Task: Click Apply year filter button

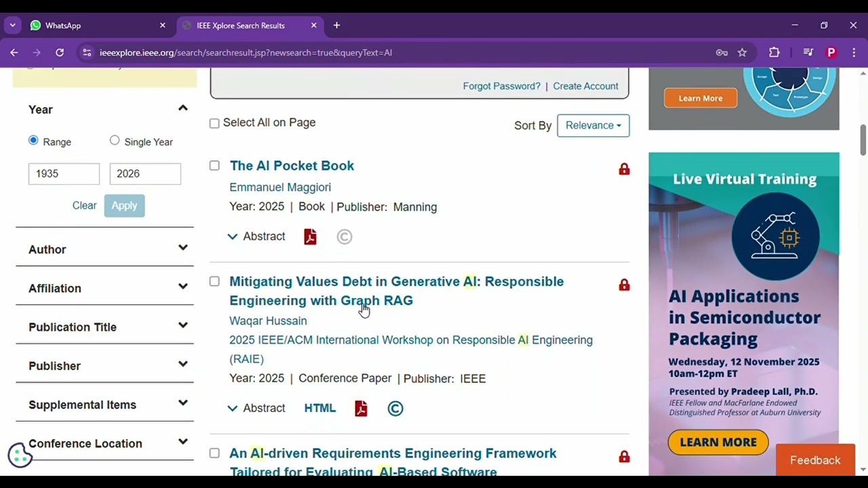Action: (x=124, y=205)
